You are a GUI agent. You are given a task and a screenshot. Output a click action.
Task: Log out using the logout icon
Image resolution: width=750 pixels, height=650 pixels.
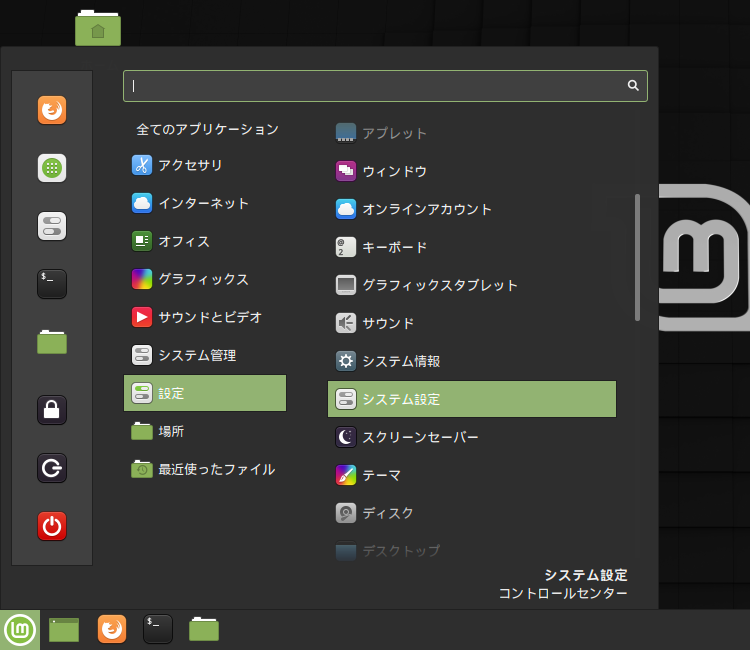click(52, 468)
